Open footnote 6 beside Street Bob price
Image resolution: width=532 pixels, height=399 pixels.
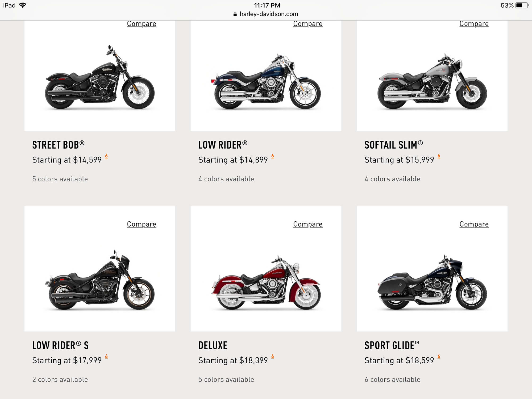pos(106,156)
